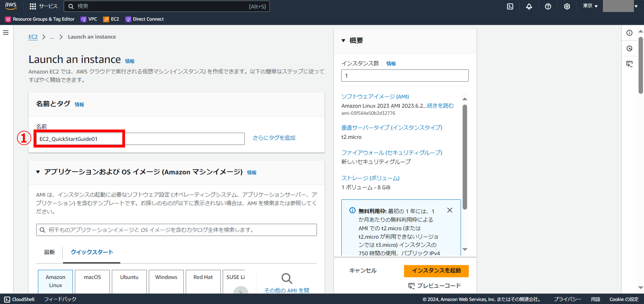This screenshot has width=644, height=304.
Task: Click プレビューコード link
Action: tap(434, 286)
